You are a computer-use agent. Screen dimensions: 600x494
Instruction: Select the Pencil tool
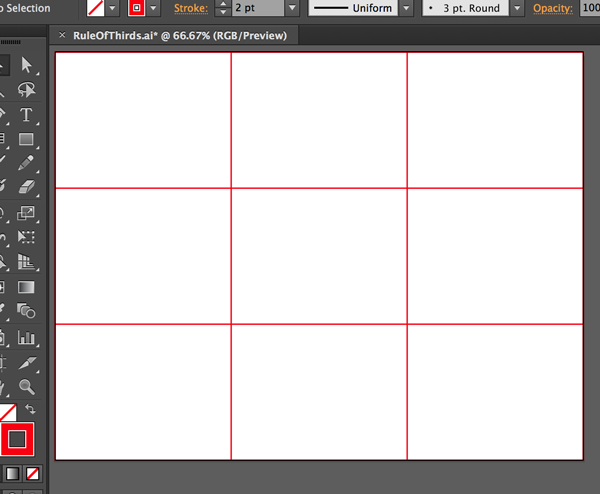pos(26,163)
